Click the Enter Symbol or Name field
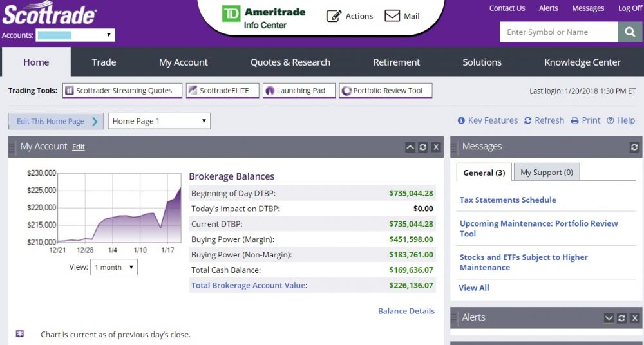The width and height of the screenshot is (644, 345). pos(558,32)
